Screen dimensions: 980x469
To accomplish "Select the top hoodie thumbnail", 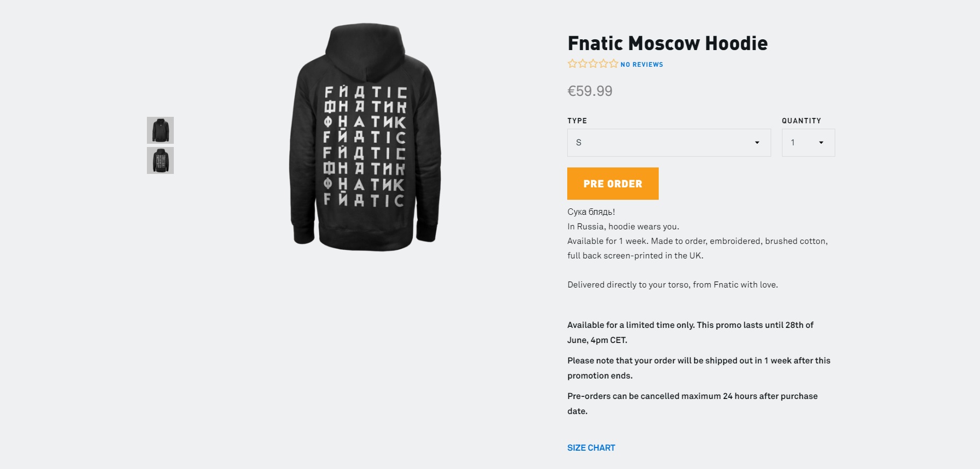I will pyautogui.click(x=160, y=130).
